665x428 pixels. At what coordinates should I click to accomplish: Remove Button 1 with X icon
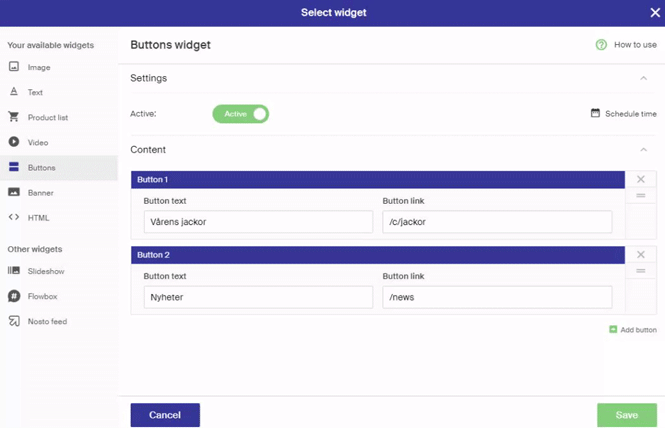(x=641, y=180)
